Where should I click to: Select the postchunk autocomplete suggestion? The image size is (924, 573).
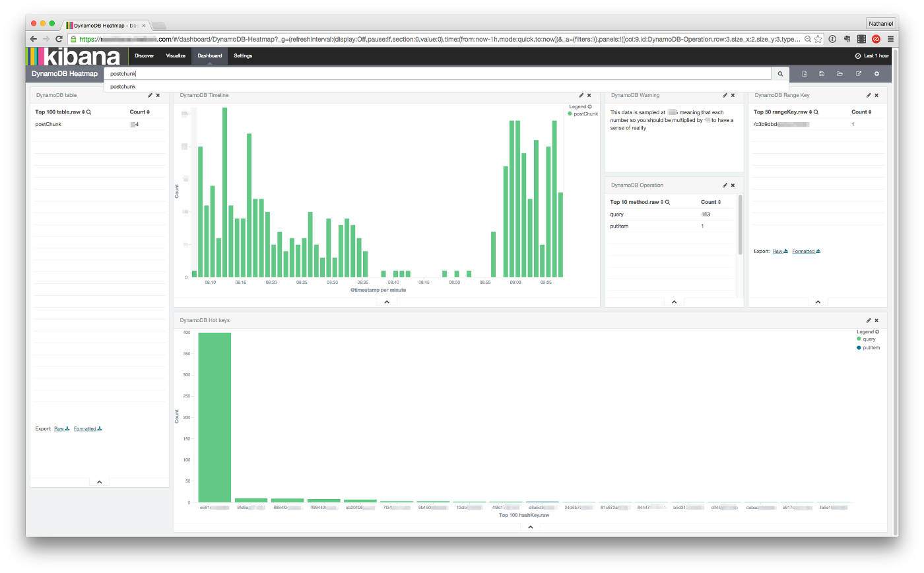(x=122, y=86)
